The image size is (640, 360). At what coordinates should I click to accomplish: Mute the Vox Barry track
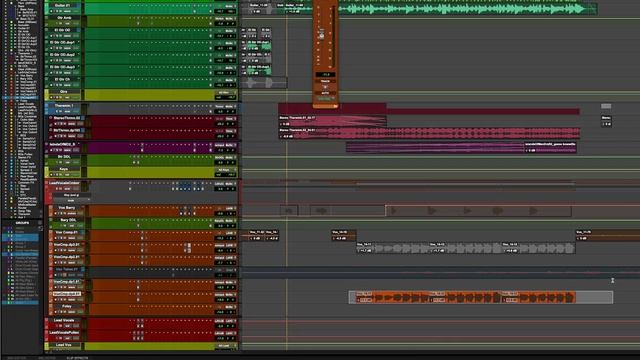(x=66, y=213)
